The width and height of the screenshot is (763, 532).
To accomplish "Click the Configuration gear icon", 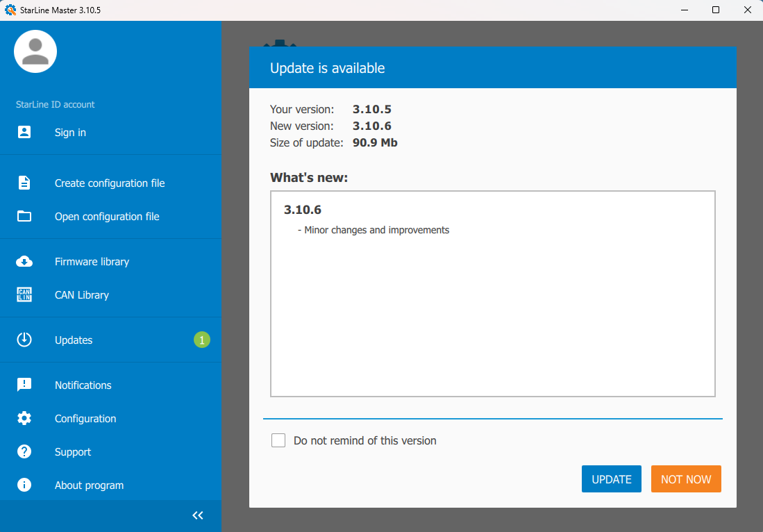I will pos(24,418).
